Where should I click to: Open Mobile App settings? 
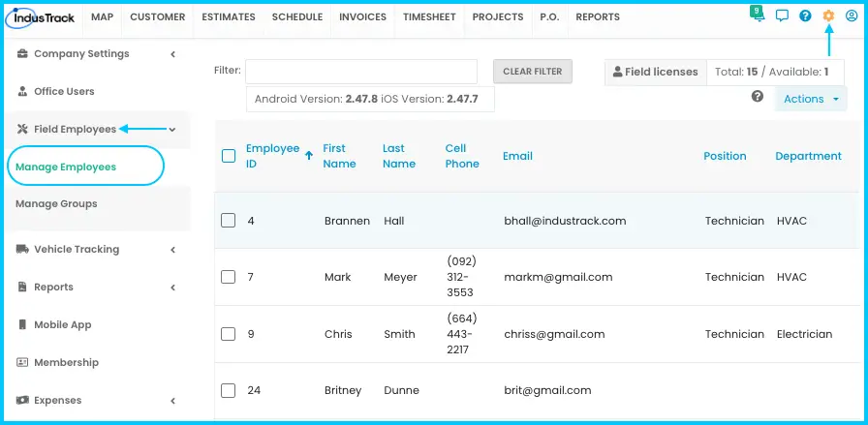63,325
